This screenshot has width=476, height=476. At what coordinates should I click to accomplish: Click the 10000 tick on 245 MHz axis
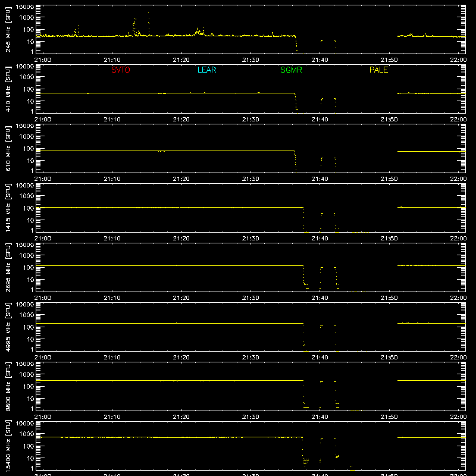click(25, 7)
